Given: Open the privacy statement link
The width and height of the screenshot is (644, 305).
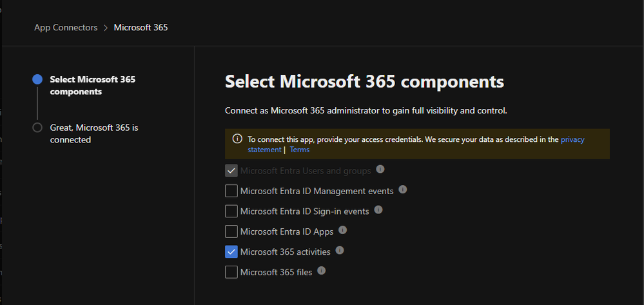Looking at the screenshot, I should click(572, 139).
